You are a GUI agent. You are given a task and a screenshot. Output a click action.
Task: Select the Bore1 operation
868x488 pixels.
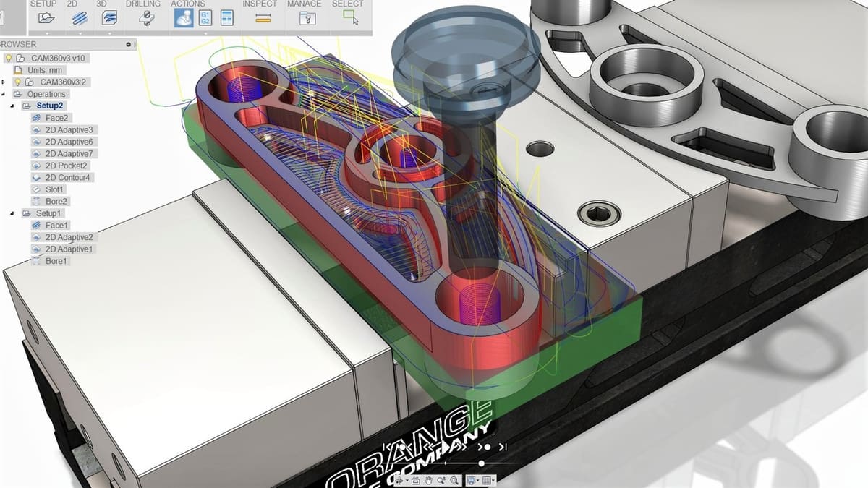pos(56,261)
